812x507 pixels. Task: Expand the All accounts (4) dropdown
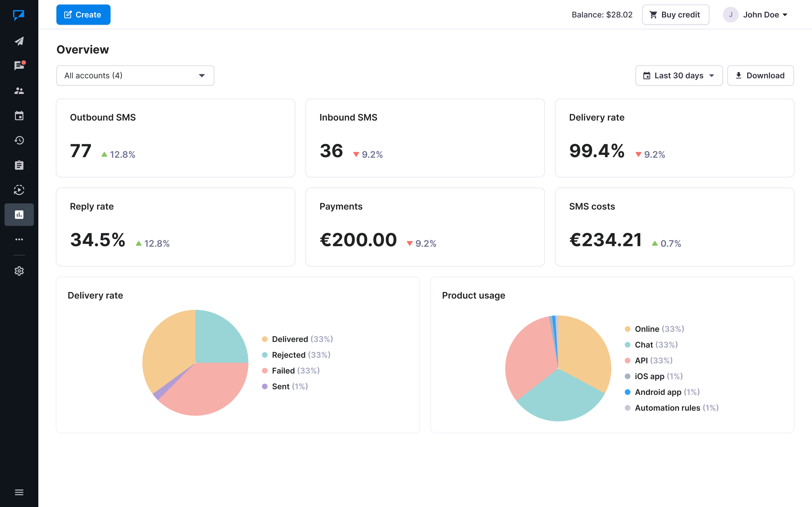135,75
